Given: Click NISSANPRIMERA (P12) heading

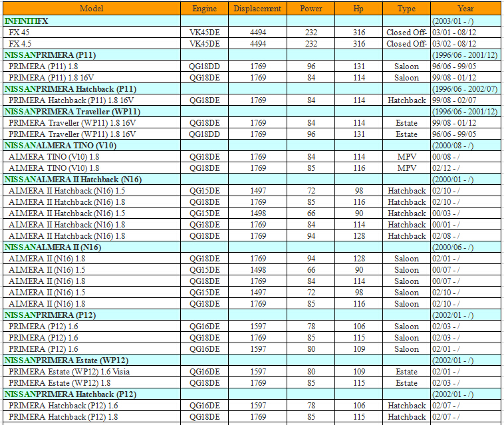Looking at the screenshot, I should (50, 315).
